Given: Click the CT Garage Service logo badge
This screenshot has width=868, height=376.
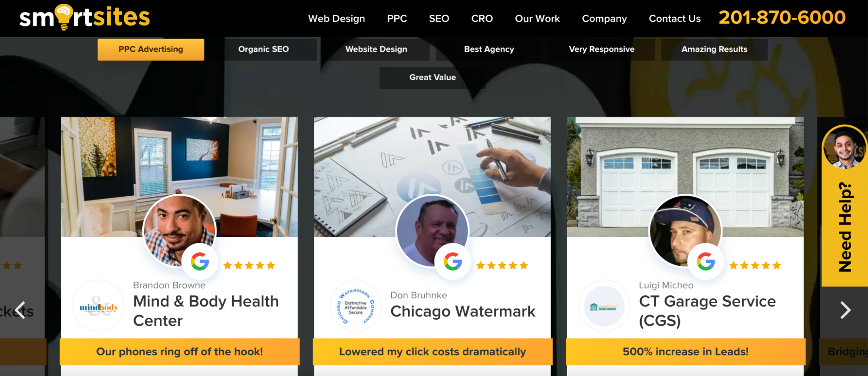Looking at the screenshot, I should [604, 306].
